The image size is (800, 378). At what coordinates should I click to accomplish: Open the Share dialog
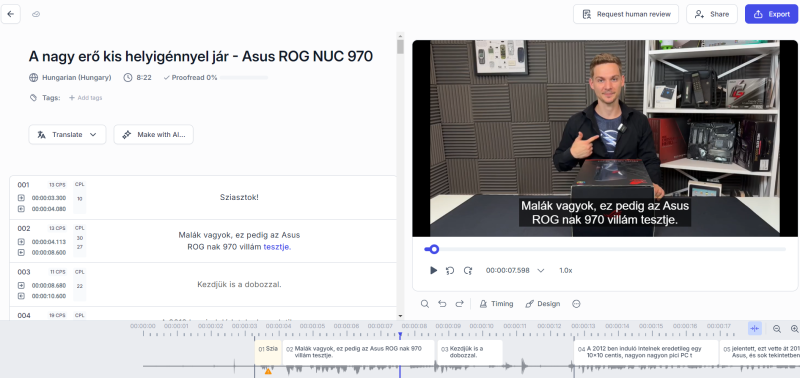point(712,14)
